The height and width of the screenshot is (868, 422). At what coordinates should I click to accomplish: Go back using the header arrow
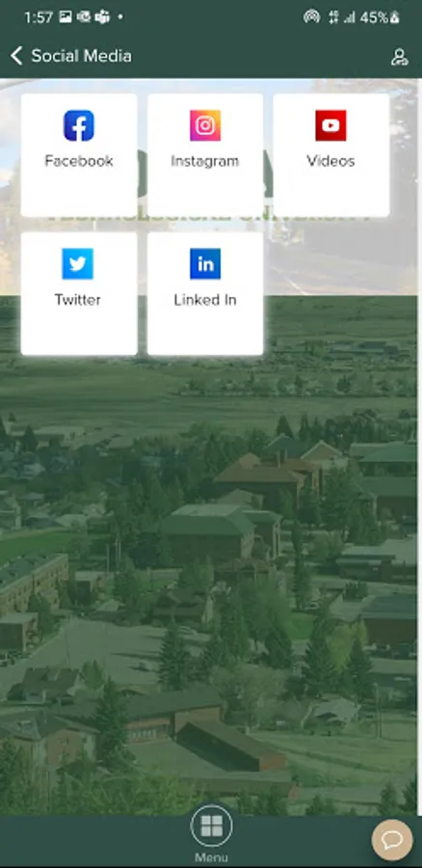pyautogui.click(x=16, y=56)
